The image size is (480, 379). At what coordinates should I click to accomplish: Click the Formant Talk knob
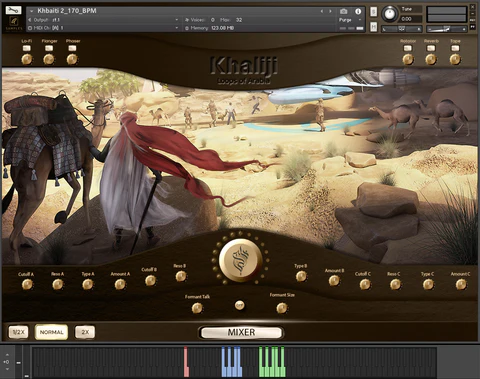[x=197, y=308]
